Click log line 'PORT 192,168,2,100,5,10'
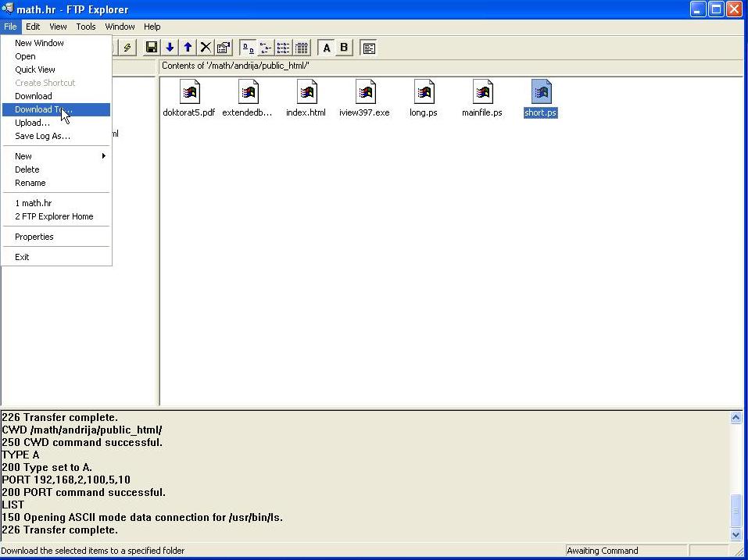 point(66,480)
